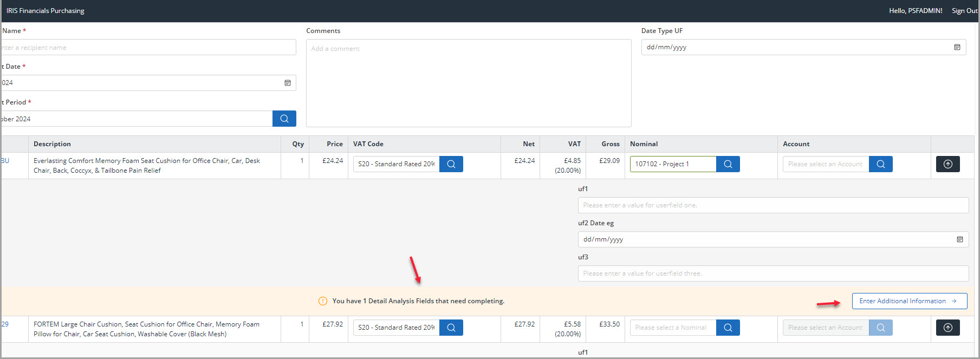The height and width of the screenshot is (359, 980).
Task: Open Nominal search for 107102 - Project 1
Action: click(x=728, y=164)
